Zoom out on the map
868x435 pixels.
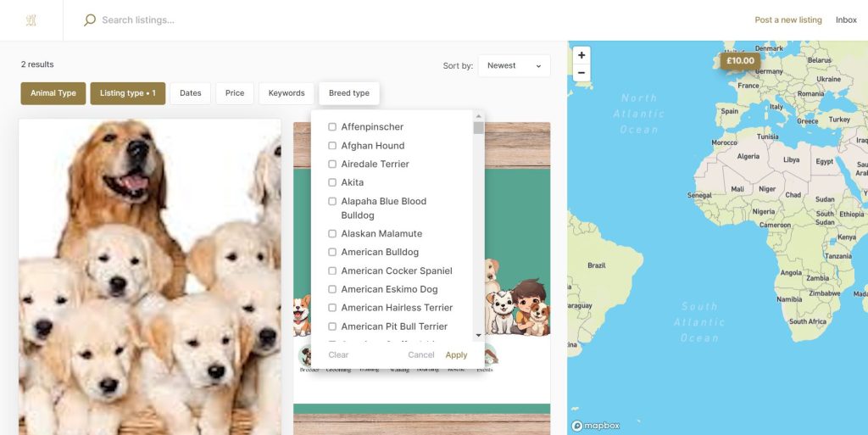point(581,73)
